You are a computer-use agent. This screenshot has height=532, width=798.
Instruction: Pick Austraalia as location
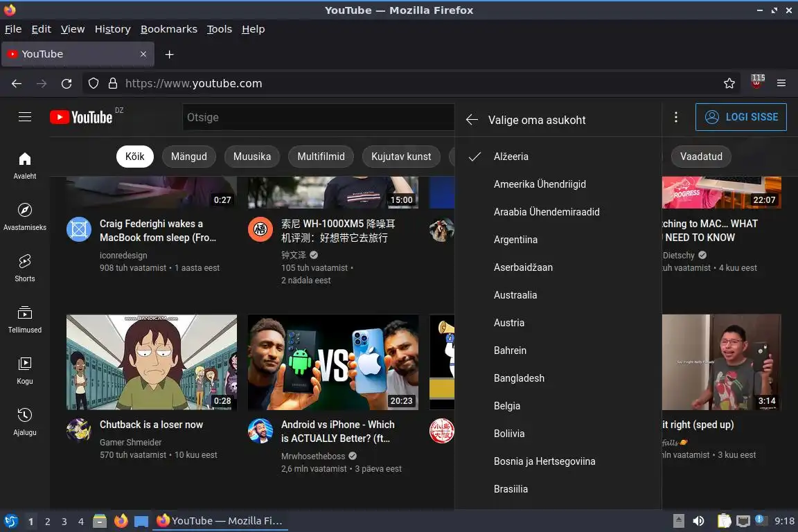coord(558,295)
